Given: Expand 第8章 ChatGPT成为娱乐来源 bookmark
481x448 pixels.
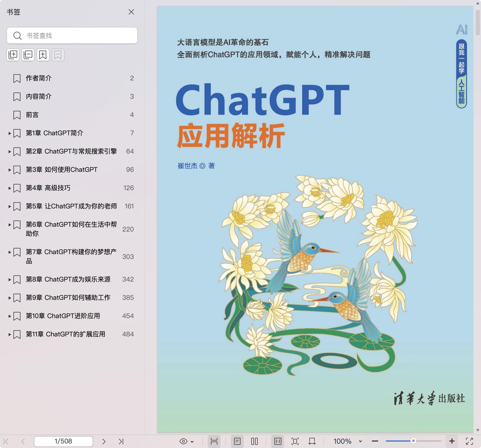Looking at the screenshot, I should click(10, 279).
